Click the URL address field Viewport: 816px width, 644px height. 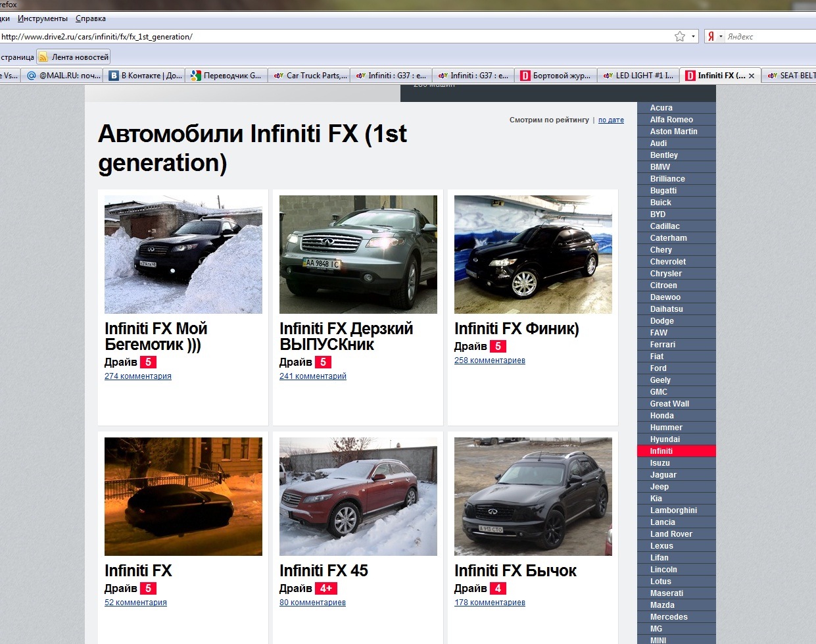point(335,37)
